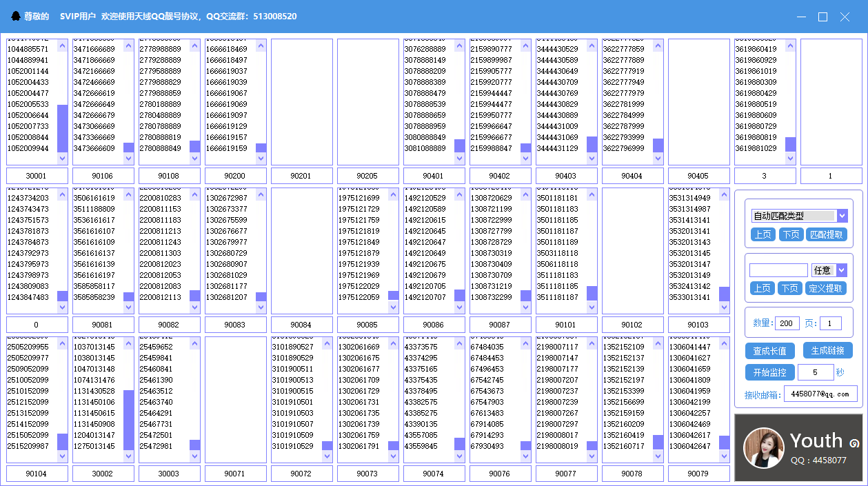Click the Youth profile avatar photo
This screenshot has height=486, width=868.
point(763,449)
